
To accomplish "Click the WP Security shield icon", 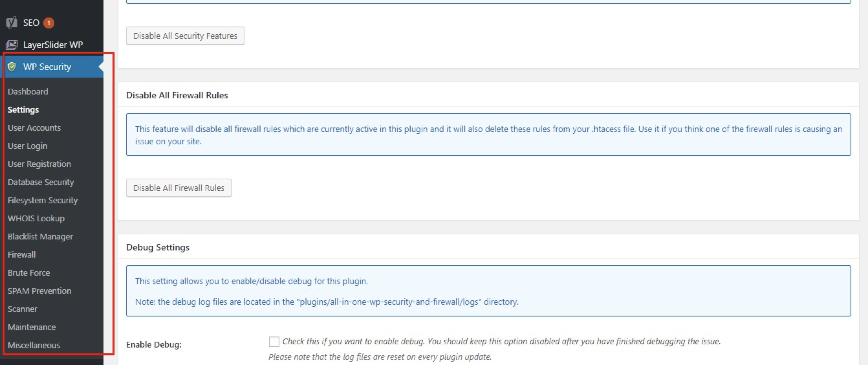I will [x=11, y=67].
